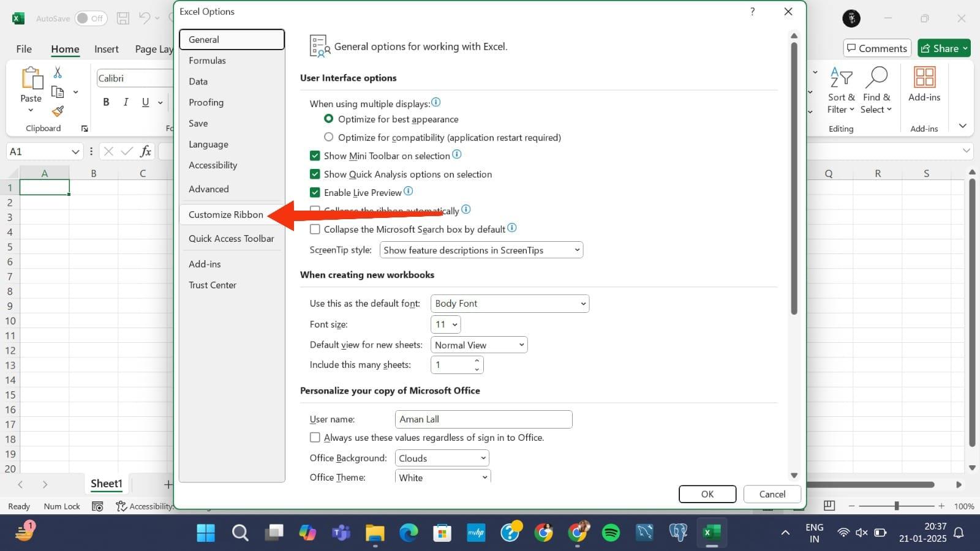Select the Sheet1 worksheet tab
Viewport: 980px width, 551px height.
click(107, 484)
